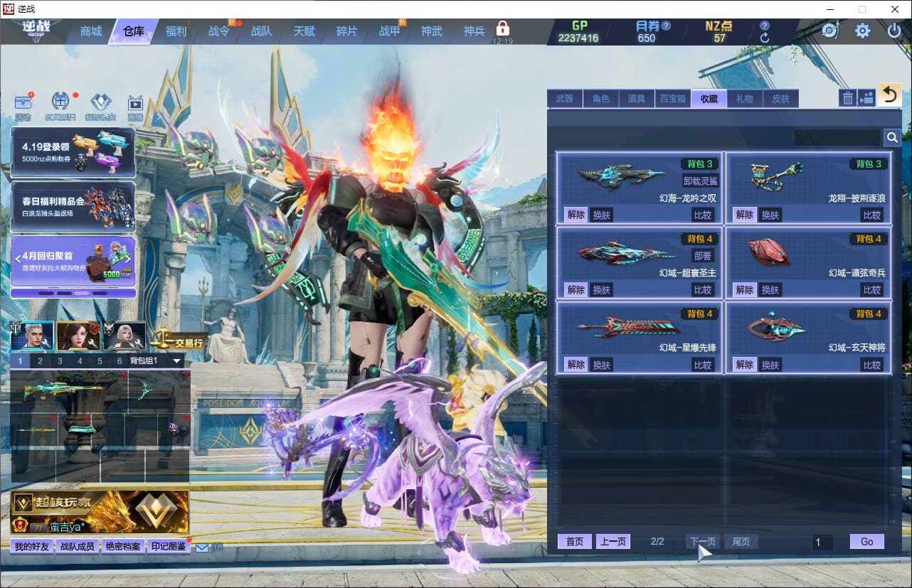Open the 神兵 tab
The height and width of the screenshot is (588, 912).
[x=474, y=31]
